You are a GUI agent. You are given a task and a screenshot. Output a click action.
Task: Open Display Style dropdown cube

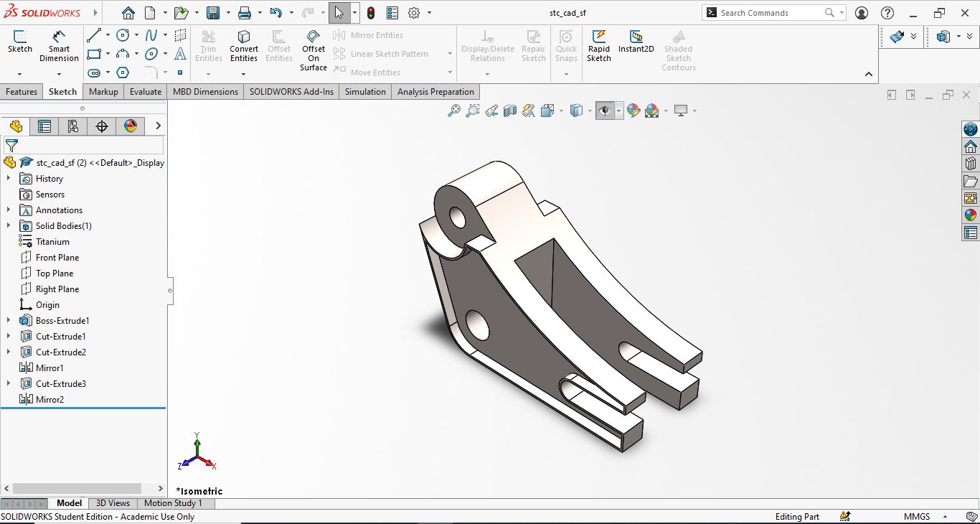[576, 111]
